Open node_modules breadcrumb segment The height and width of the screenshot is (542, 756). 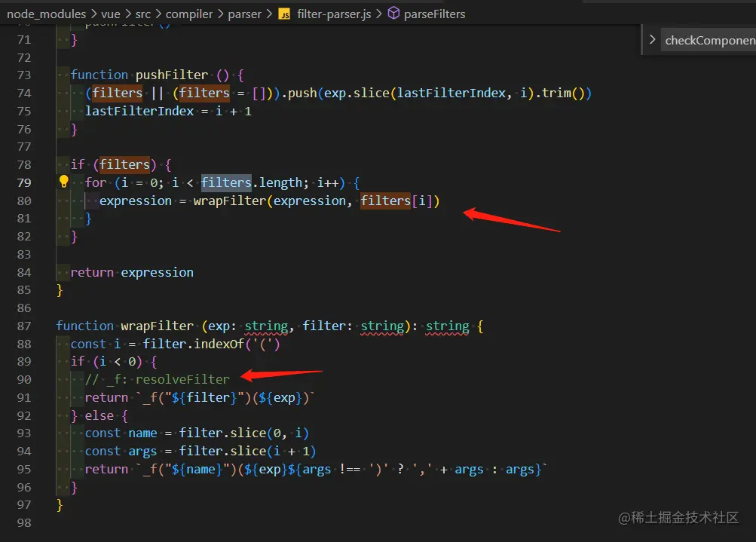pos(46,14)
